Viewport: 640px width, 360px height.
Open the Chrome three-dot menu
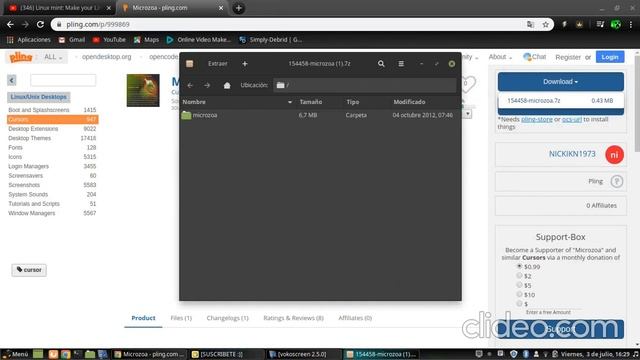[631, 24]
